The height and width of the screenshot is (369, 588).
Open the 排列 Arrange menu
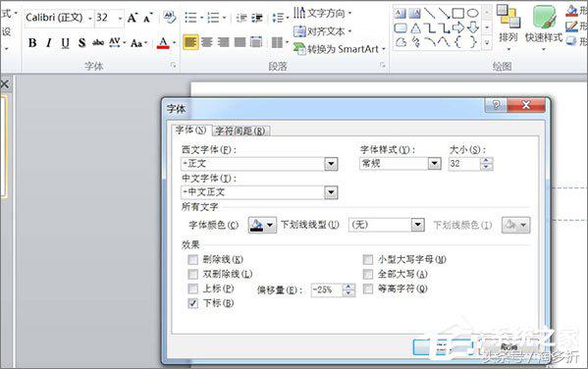click(x=508, y=27)
